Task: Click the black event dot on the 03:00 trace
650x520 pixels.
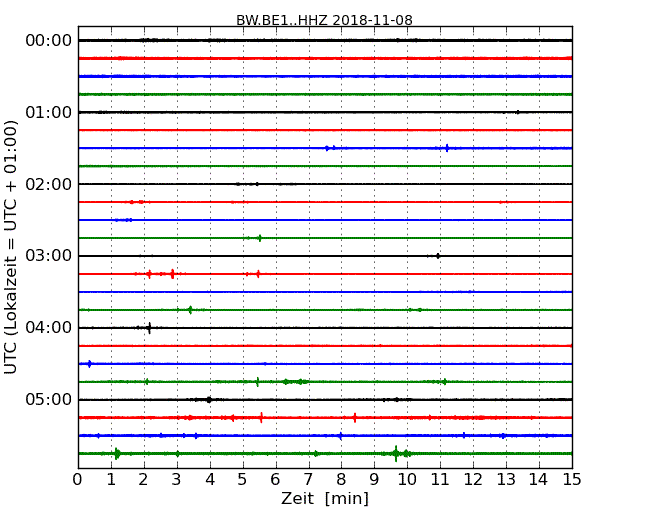Action: click(x=438, y=256)
